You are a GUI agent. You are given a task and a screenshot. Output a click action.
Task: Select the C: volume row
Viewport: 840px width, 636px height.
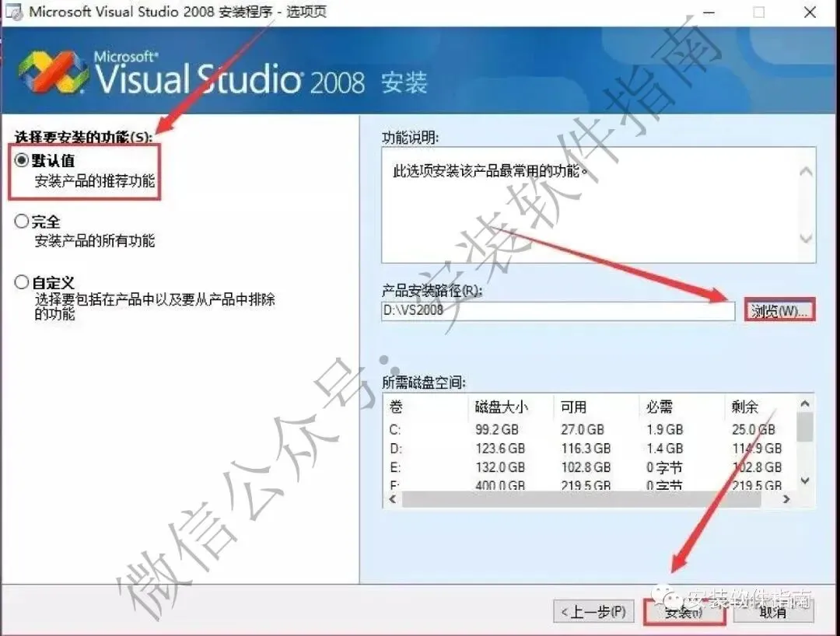tap(590, 429)
